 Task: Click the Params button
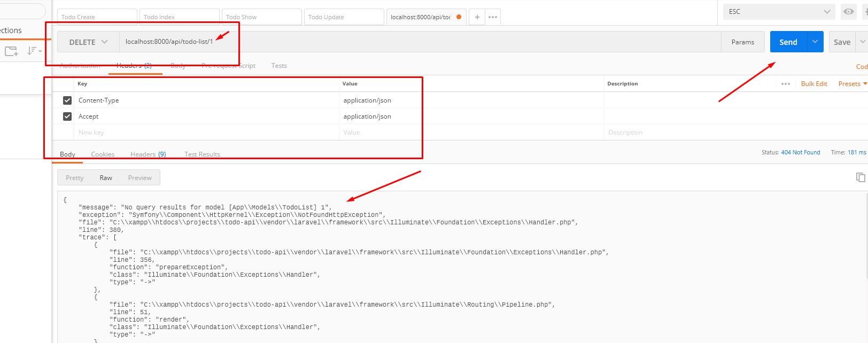coord(742,42)
